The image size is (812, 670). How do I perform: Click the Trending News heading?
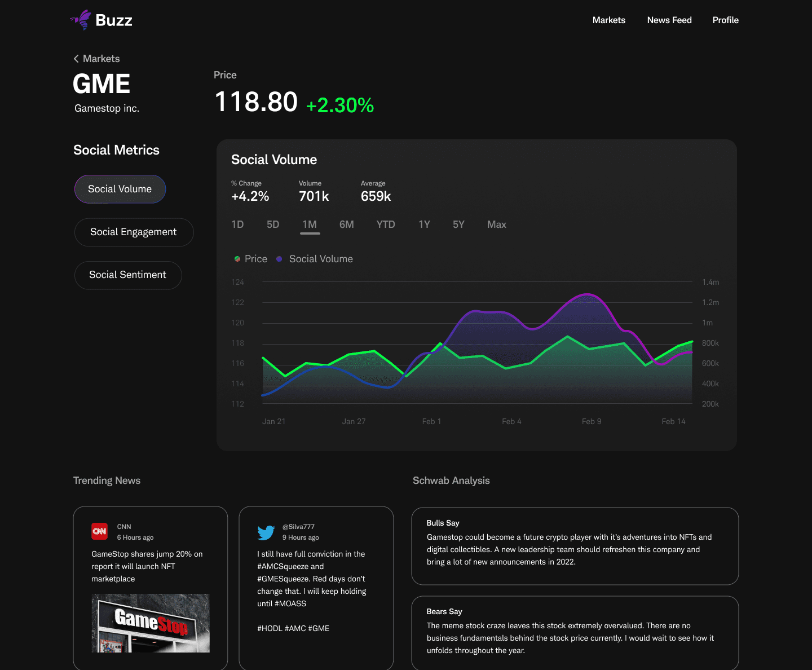coord(107,481)
